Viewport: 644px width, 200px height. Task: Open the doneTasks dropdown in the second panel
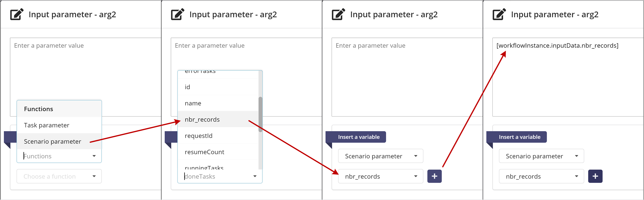220,176
